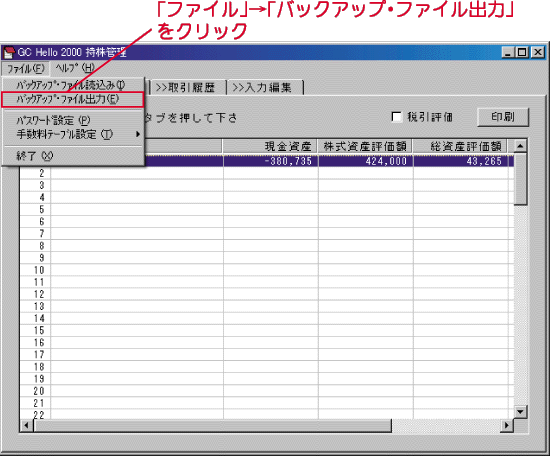The image size is (550, 456).
Task: Click the 現金資産 column header
Action: pyautogui.click(x=270, y=146)
